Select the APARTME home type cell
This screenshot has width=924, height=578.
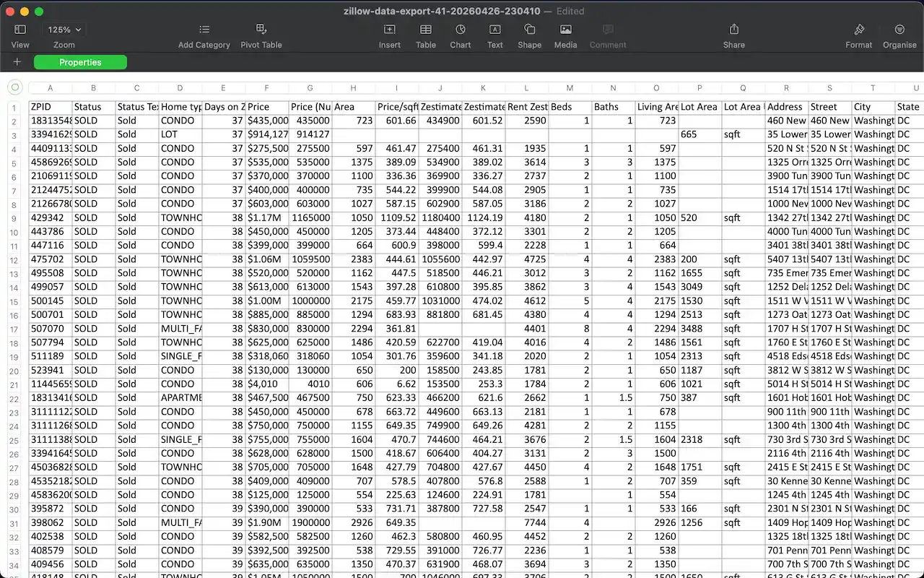(180, 398)
